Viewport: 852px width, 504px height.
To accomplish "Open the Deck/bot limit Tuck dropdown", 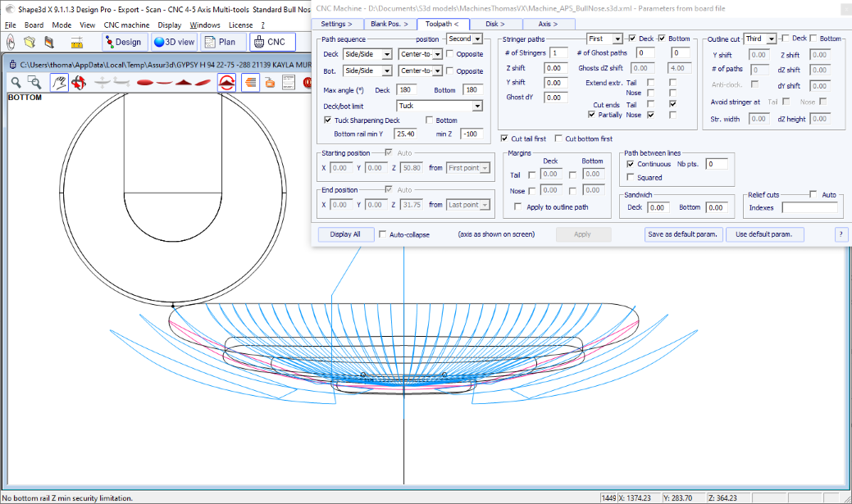I will point(477,106).
